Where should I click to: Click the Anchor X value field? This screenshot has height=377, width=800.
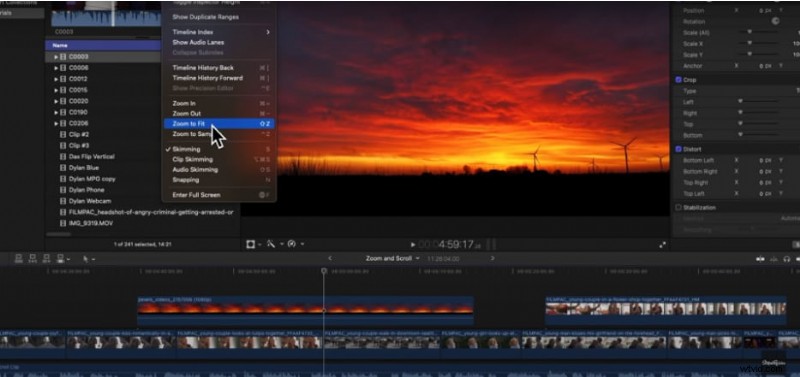765,66
